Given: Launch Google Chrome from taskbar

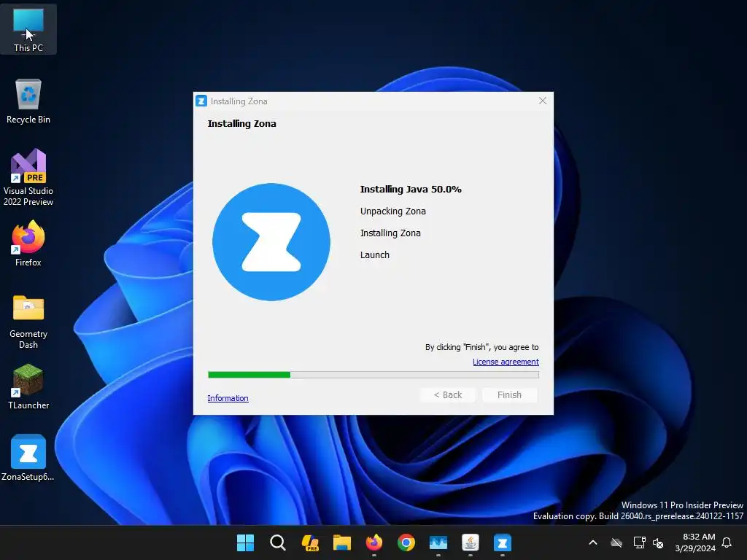Looking at the screenshot, I should 406,542.
